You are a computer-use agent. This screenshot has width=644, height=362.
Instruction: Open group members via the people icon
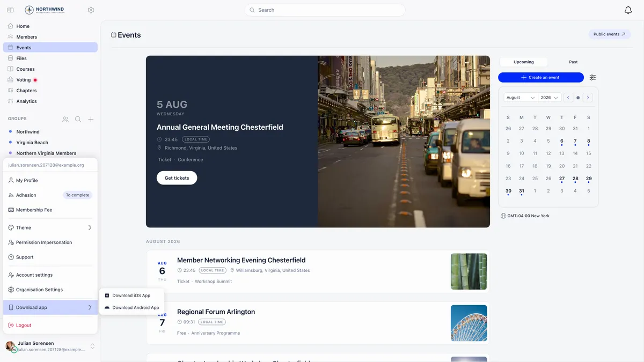click(65, 119)
